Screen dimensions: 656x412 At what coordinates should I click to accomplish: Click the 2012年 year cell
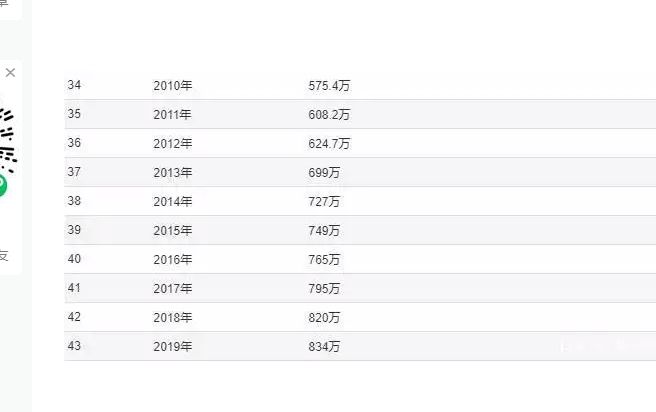click(172, 143)
